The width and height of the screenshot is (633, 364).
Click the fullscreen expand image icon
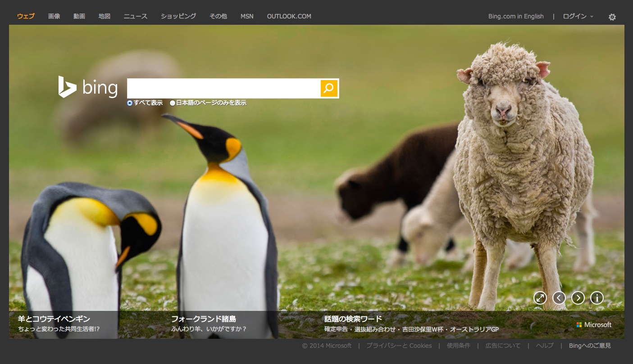point(540,298)
